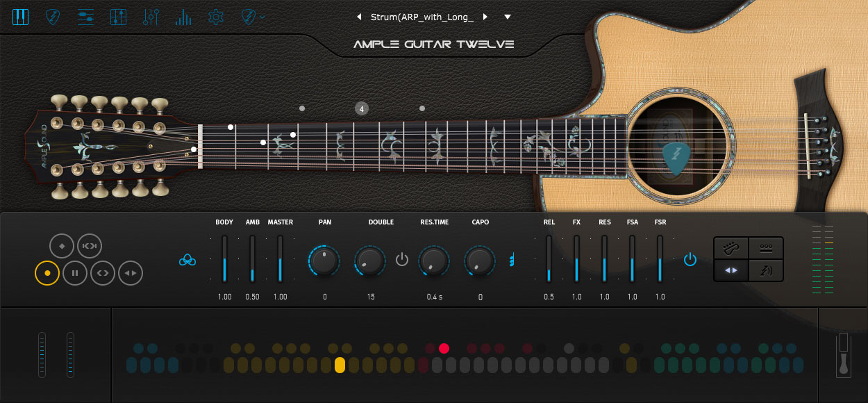
Task: Click the PAN knob
Action: click(x=324, y=261)
